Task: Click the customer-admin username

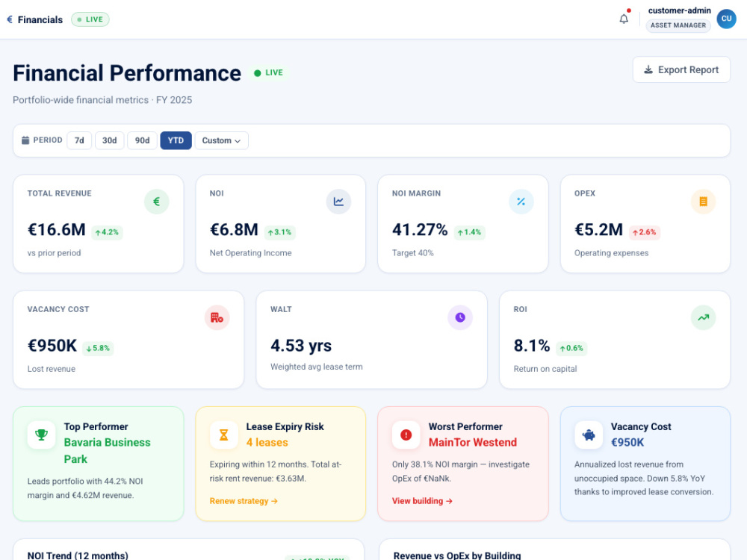Action: [679, 10]
